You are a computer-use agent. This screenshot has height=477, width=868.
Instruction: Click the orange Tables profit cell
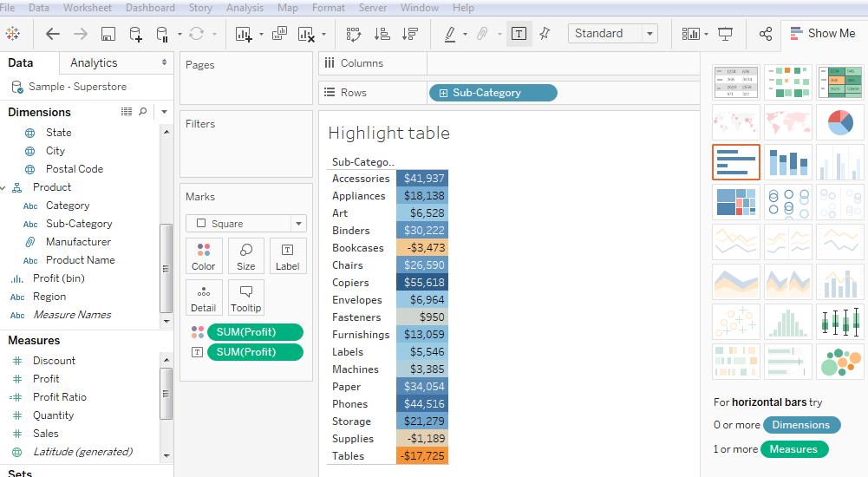tap(422, 456)
